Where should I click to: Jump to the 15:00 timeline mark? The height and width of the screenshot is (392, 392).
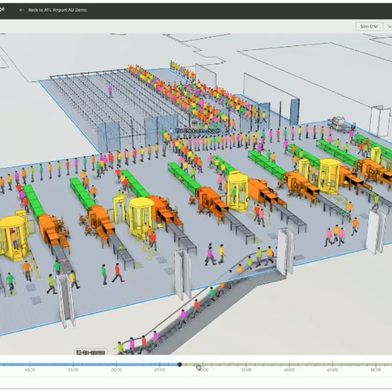[73, 370]
